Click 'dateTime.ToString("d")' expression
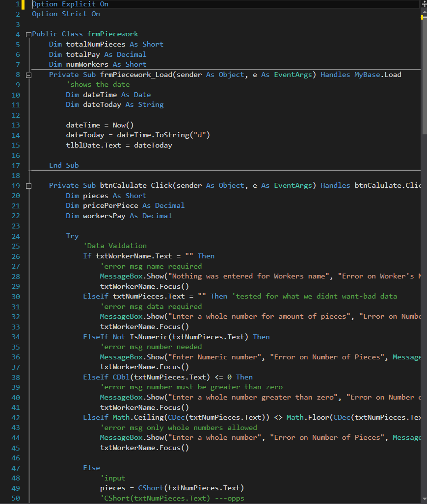Viewport: 427px width, 504px height. point(163,135)
